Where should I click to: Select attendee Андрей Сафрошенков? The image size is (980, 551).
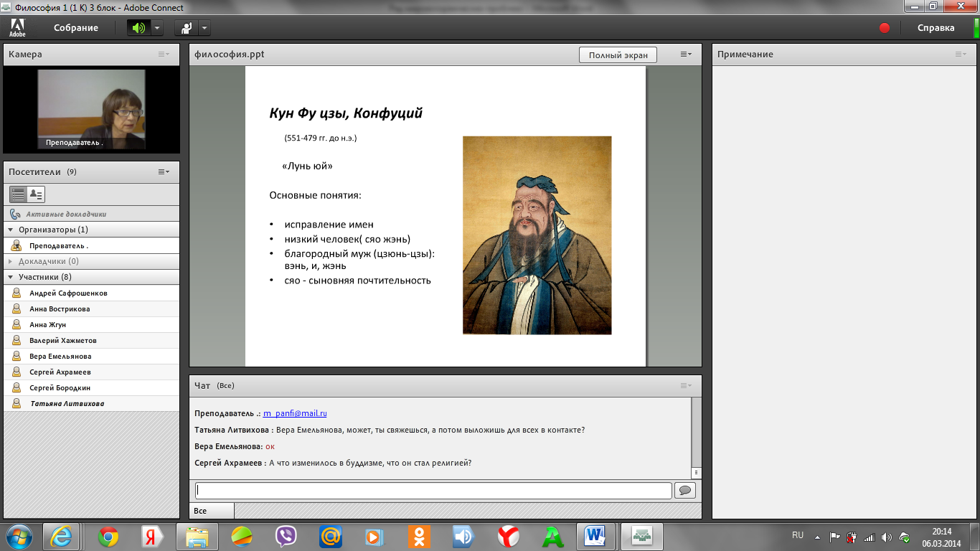pos(91,293)
